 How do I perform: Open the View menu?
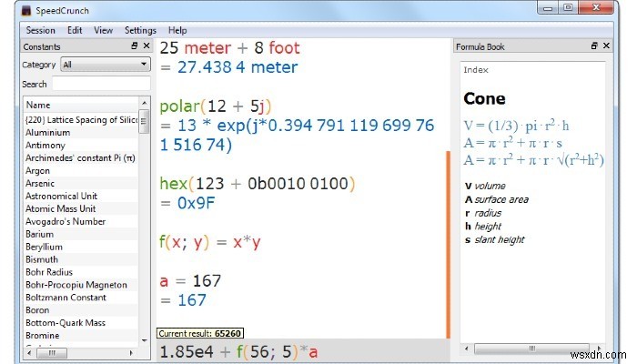(x=103, y=30)
